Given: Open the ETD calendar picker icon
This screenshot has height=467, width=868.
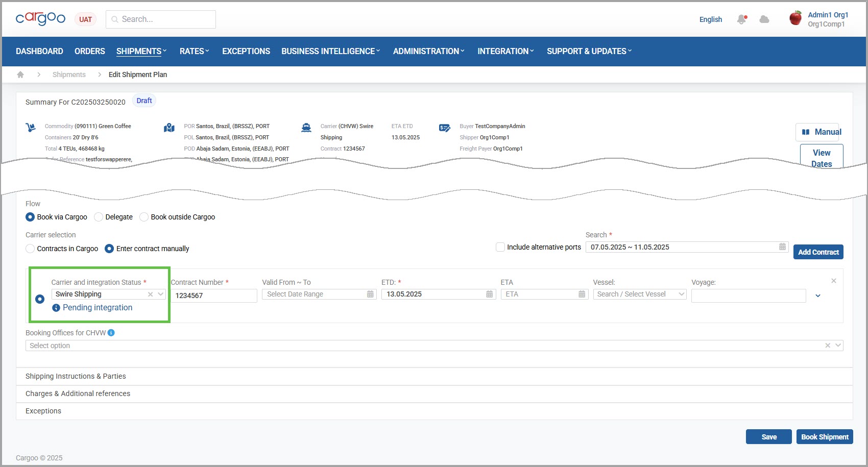Looking at the screenshot, I should pos(489,294).
